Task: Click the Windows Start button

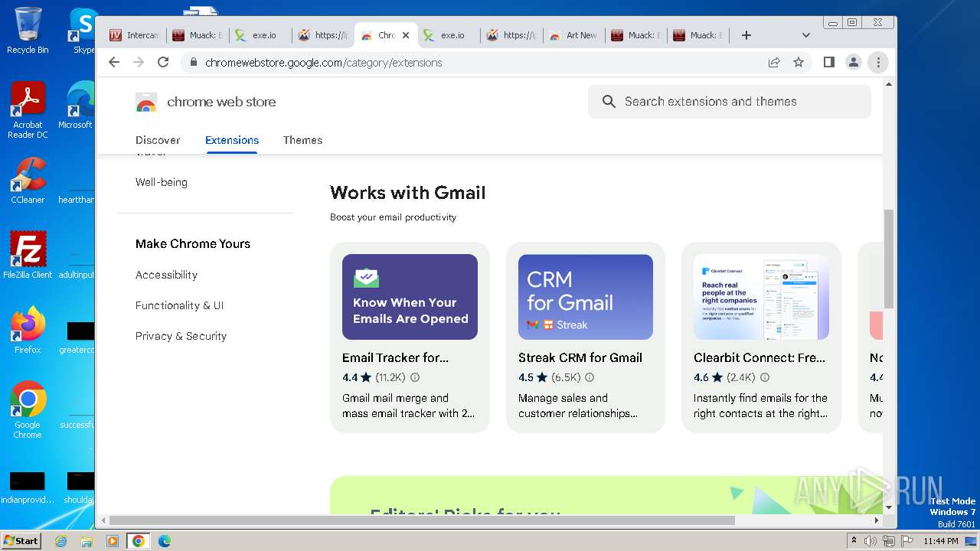Action: pyautogui.click(x=21, y=541)
